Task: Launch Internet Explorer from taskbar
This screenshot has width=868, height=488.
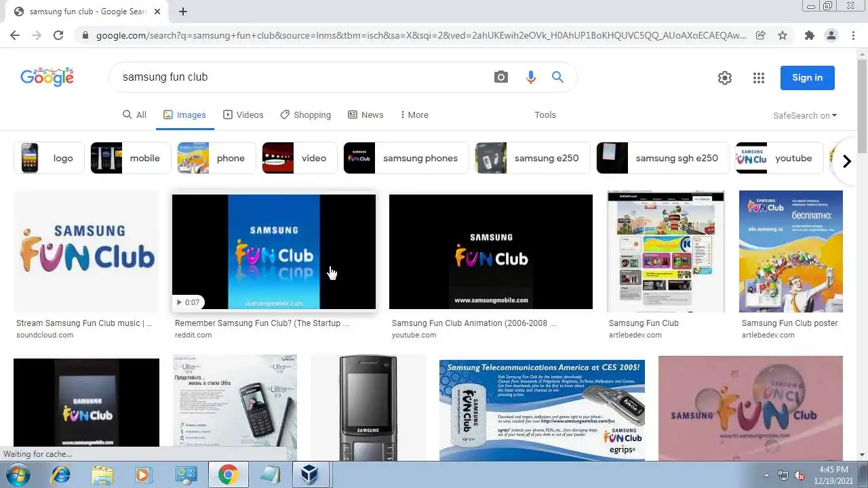Action: coord(60,475)
